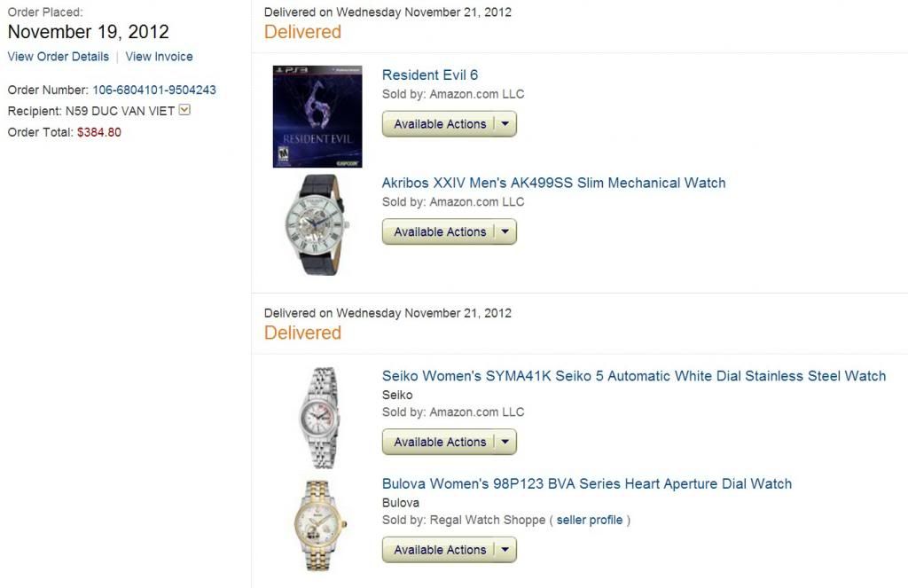
Task: Open the View Invoice link
Action: point(160,56)
